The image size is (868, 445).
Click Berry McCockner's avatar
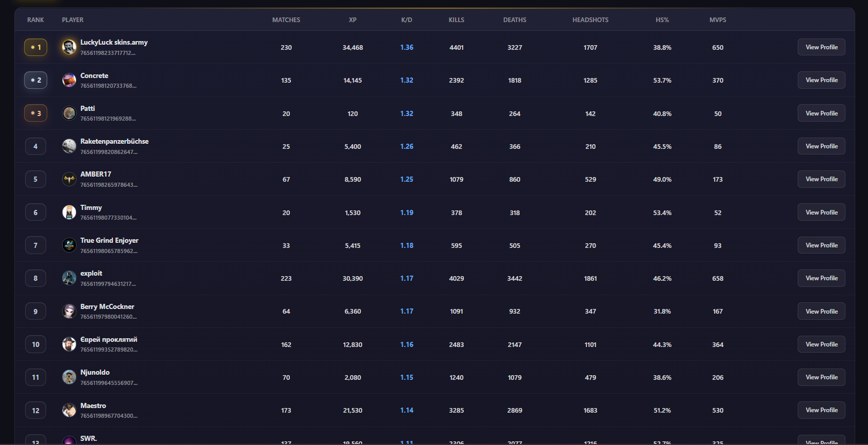click(x=69, y=311)
